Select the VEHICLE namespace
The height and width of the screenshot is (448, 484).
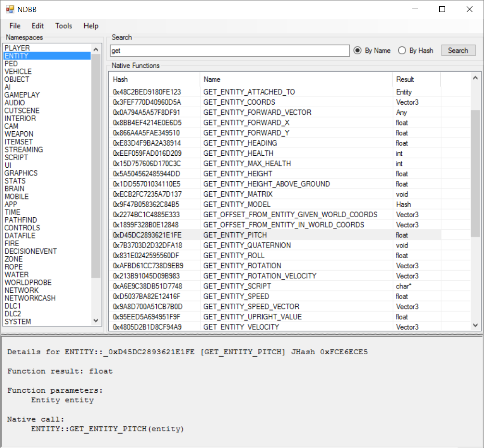[47, 72]
